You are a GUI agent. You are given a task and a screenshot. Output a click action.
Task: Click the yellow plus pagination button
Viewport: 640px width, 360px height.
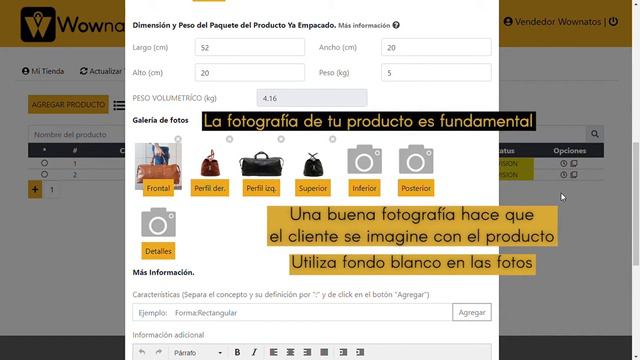click(x=35, y=189)
